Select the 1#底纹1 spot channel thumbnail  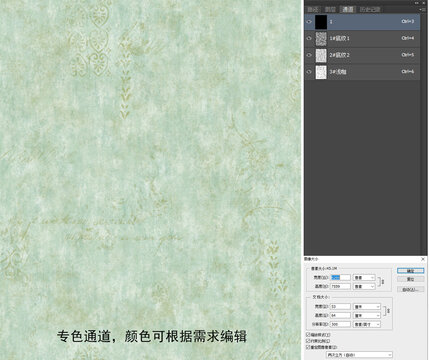coord(321,39)
